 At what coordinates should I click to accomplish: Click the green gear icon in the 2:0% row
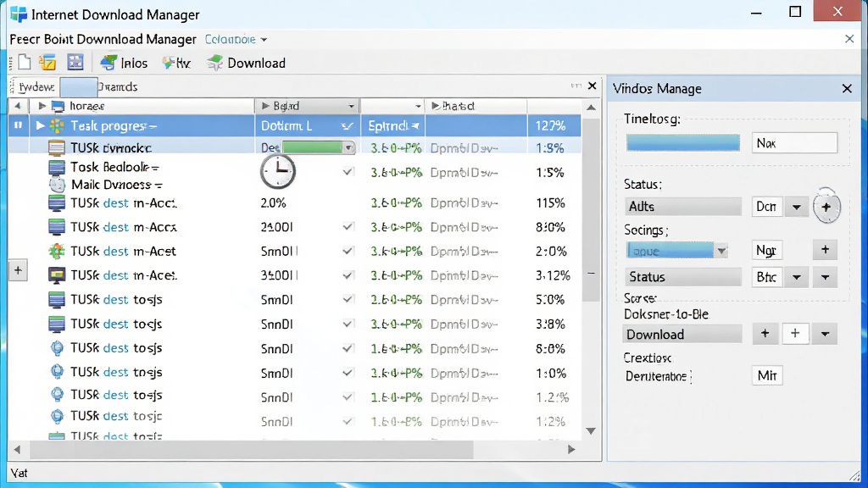pos(57,251)
